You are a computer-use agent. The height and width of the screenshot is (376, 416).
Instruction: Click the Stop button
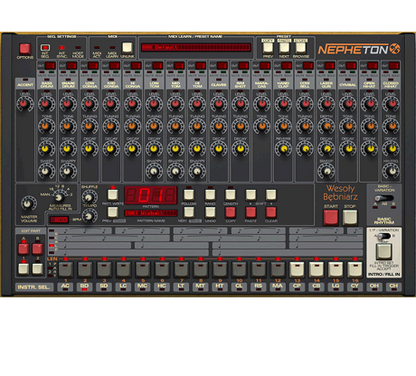pyautogui.click(x=350, y=217)
